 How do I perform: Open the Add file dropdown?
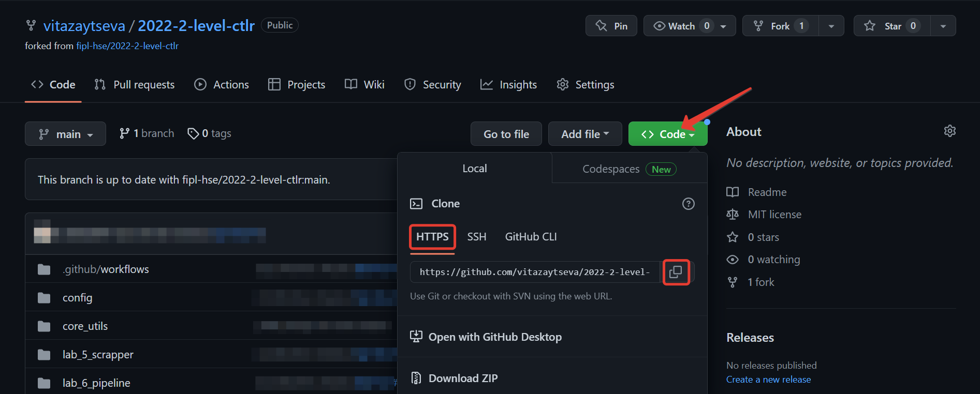pyautogui.click(x=585, y=134)
